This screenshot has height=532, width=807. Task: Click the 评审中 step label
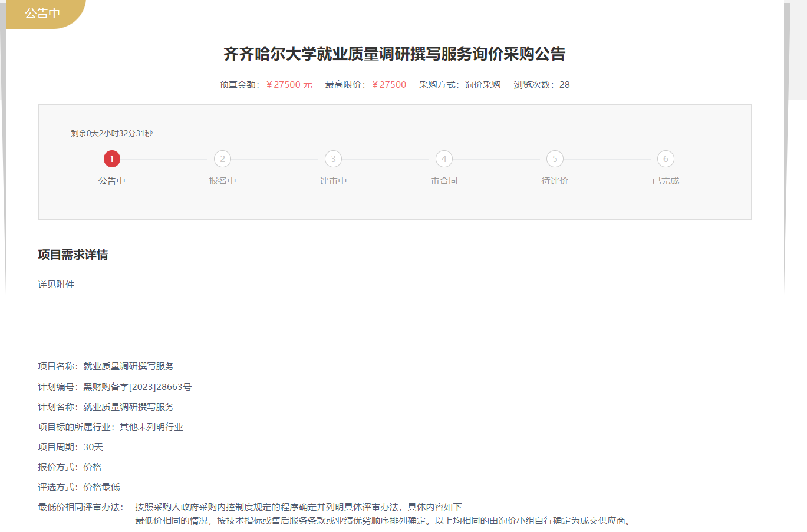(x=333, y=181)
